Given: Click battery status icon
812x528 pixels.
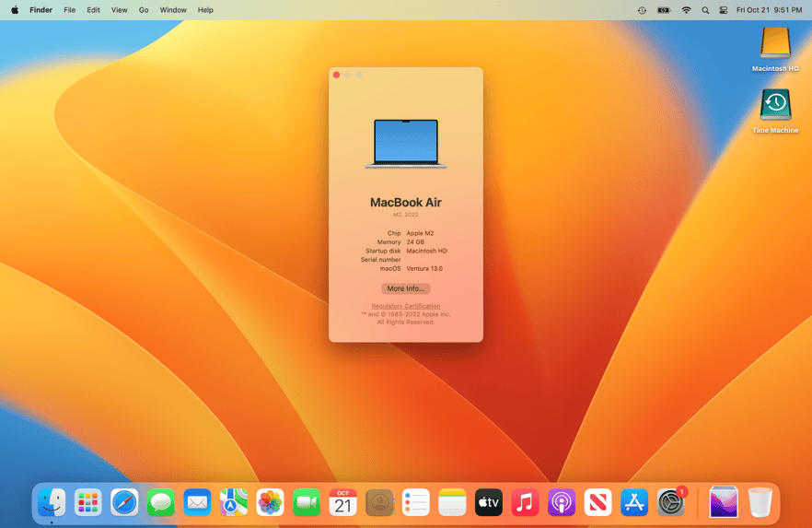Looking at the screenshot, I should pyautogui.click(x=664, y=10).
